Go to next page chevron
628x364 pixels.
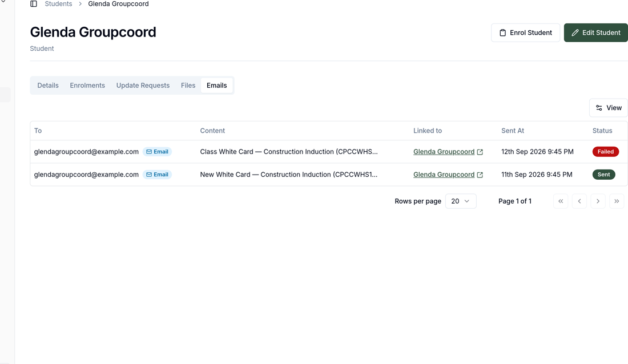coord(598,201)
